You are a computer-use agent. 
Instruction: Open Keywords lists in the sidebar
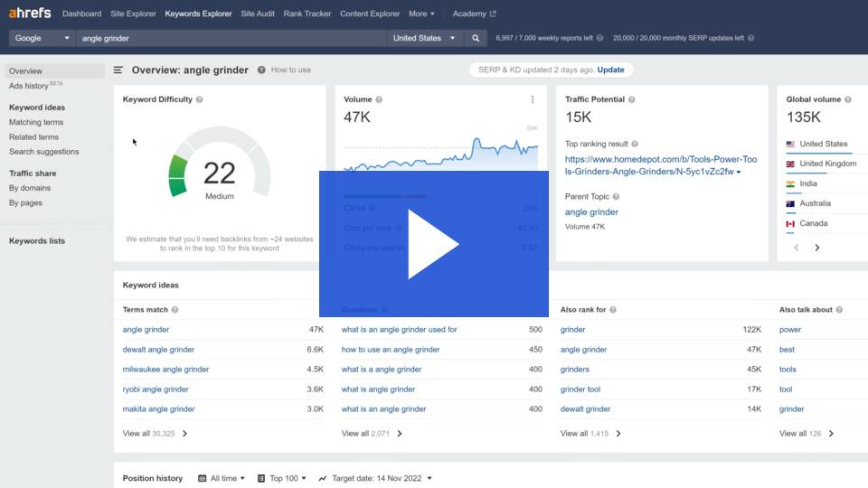click(37, 240)
